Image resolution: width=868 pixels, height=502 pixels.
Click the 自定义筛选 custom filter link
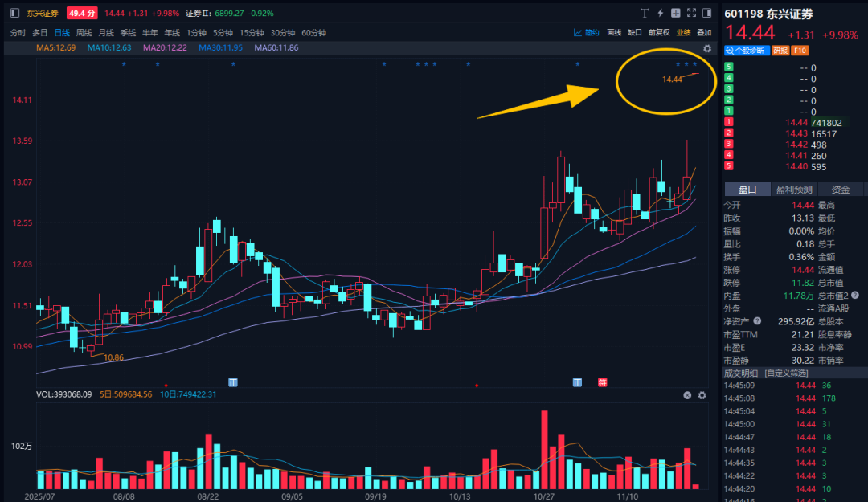[786, 373]
